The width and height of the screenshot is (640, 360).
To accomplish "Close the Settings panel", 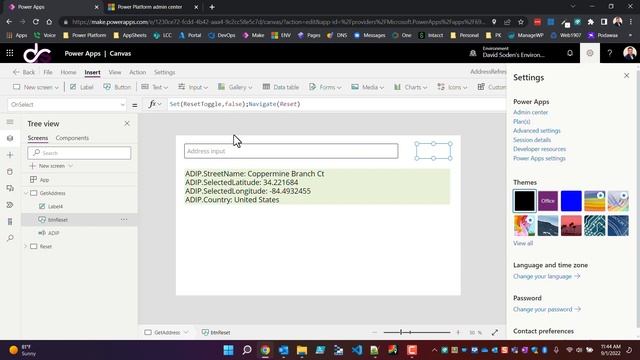I will tap(627, 76).
